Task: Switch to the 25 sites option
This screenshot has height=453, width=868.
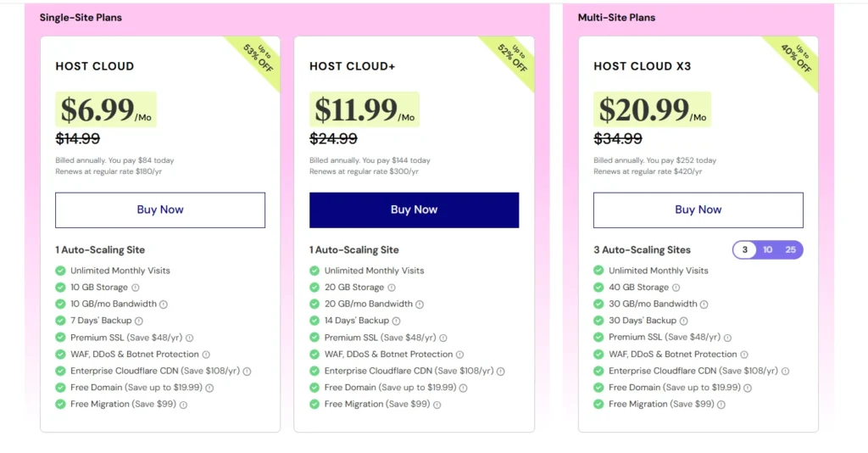Action: [790, 250]
